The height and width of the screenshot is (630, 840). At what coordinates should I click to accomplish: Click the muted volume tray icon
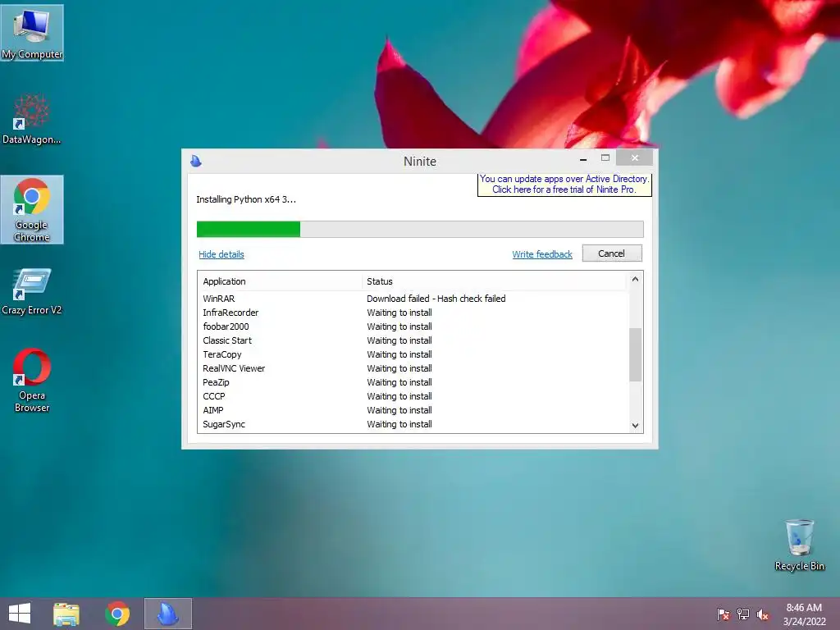(763, 614)
